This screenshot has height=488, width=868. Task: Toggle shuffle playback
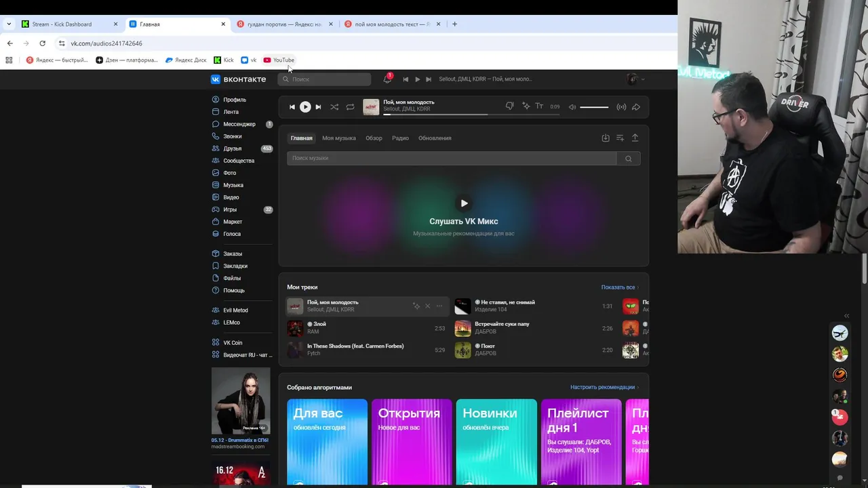(x=334, y=107)
